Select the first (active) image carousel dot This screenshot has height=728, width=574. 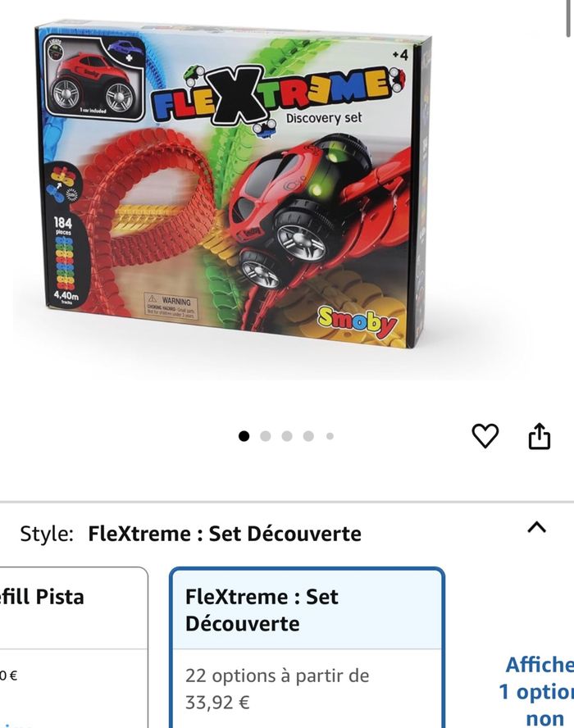[244, 436]
